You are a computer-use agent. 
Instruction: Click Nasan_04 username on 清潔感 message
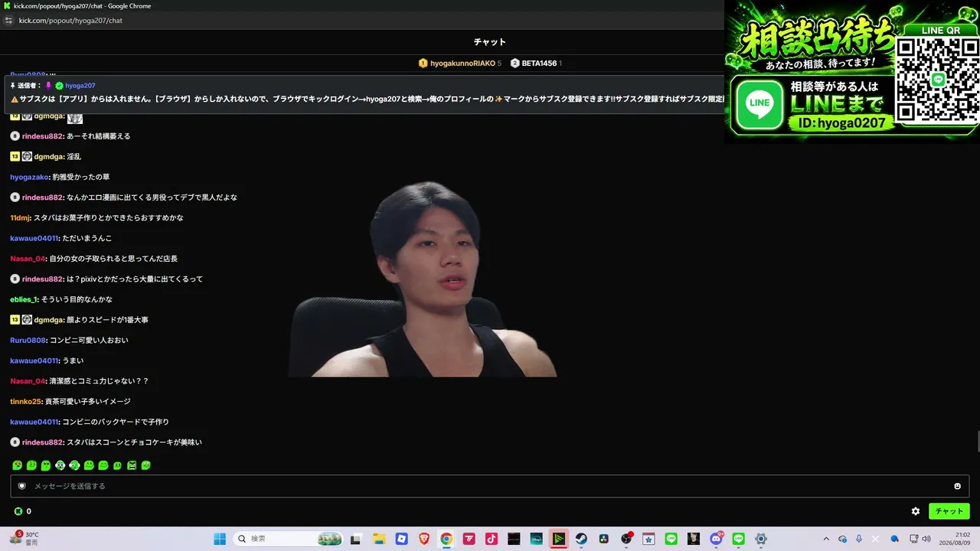coord(28,381)
